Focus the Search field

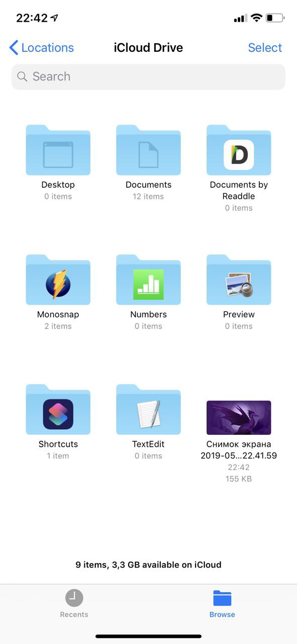[148, 76]
